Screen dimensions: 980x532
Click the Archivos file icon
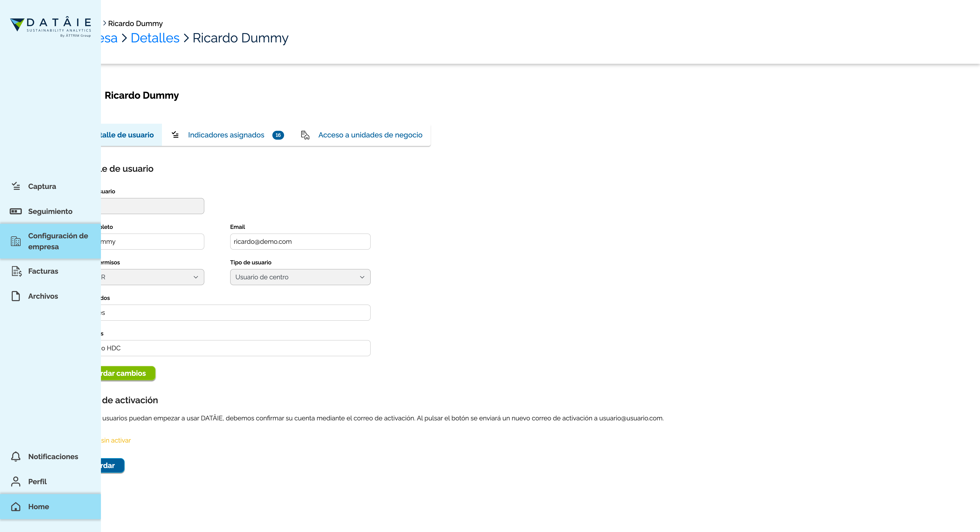pos(16,296)
